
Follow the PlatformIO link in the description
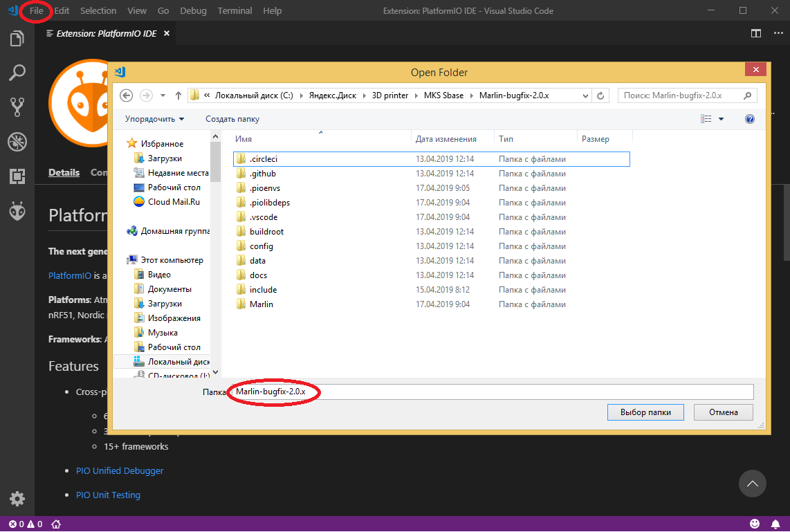[x=70, y=275]
